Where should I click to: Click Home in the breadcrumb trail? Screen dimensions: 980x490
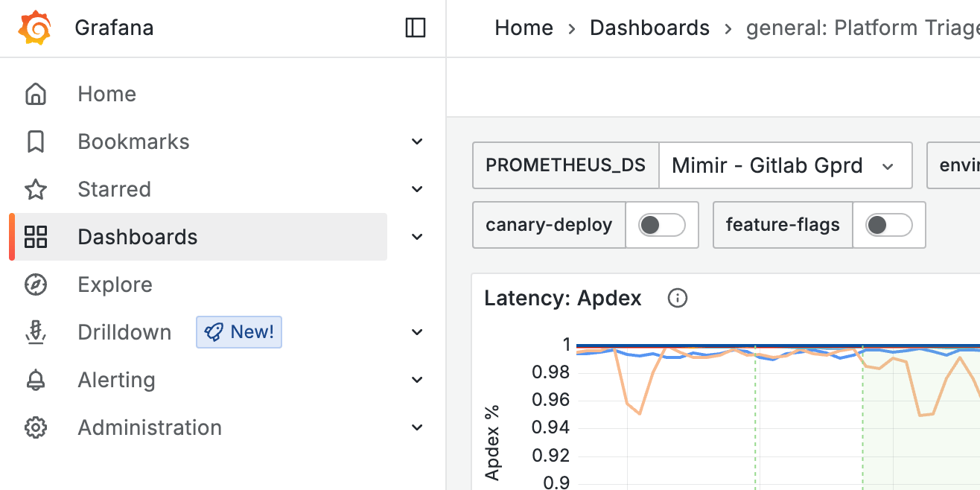(x=524, y=28)
